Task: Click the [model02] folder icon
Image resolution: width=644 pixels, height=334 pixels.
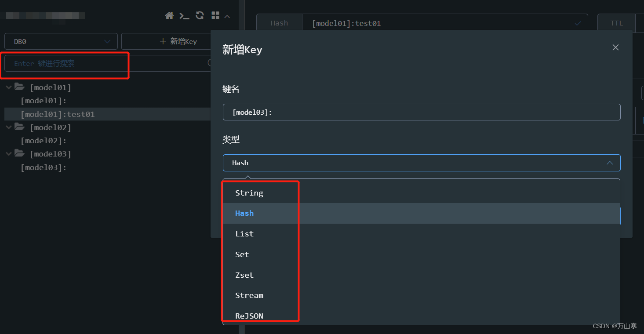Action: (x=19, y=127)
